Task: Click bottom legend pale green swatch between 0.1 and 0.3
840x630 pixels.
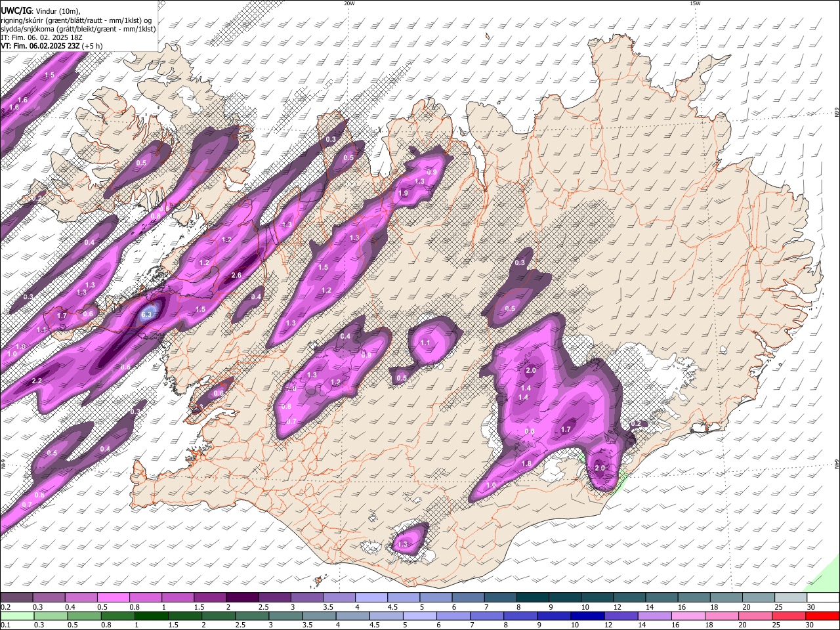Action: pos(16,616)
